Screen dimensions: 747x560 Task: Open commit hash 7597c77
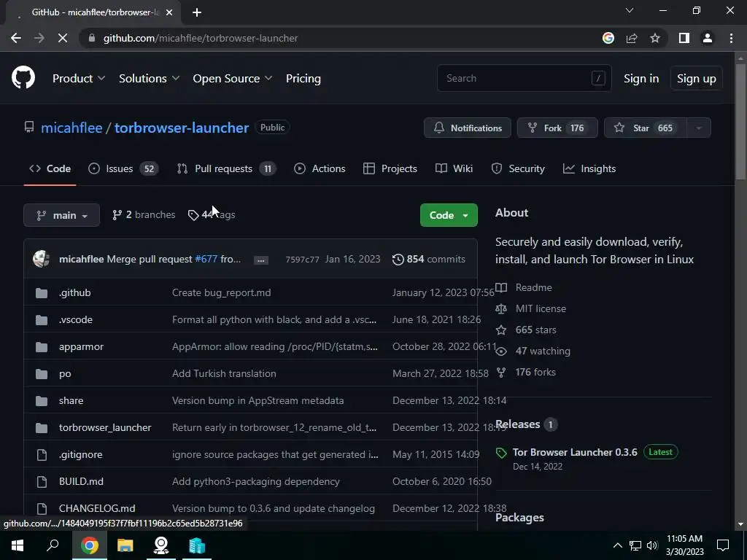302,260
